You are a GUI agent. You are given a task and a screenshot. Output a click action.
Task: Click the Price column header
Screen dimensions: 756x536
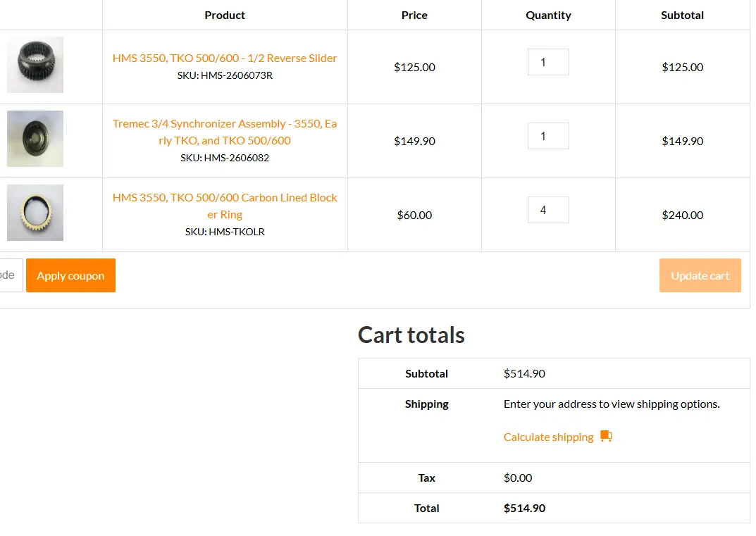tap(414, 15)
